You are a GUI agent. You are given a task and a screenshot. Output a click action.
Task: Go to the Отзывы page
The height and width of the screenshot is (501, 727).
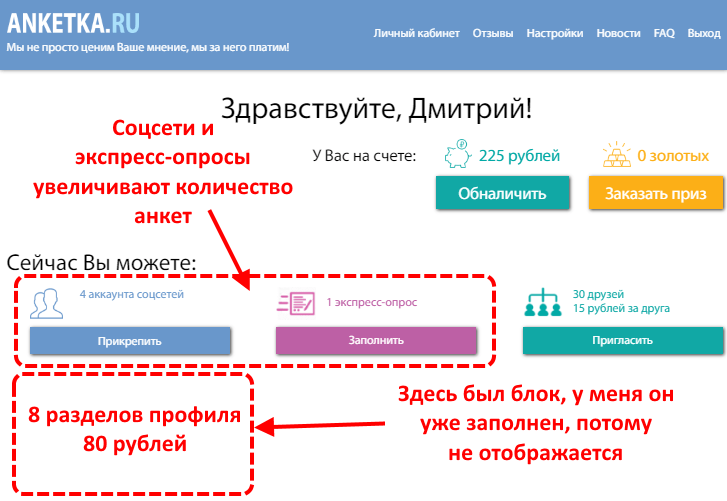[492, 33]
